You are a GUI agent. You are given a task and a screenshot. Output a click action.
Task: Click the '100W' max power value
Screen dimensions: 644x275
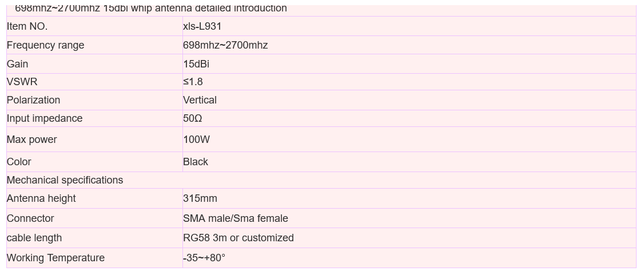[x=196, y=140]
